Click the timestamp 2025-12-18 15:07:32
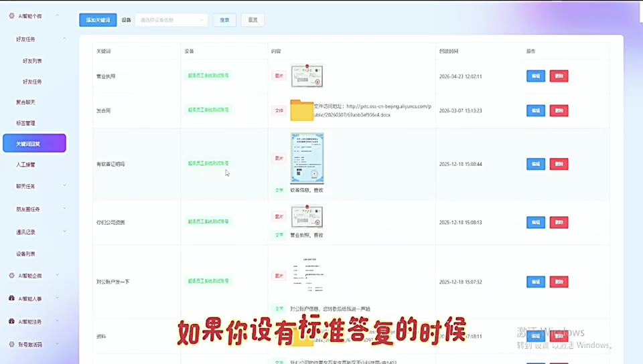The height and width of the screenshot is (364, 643). tap(461, 282)
